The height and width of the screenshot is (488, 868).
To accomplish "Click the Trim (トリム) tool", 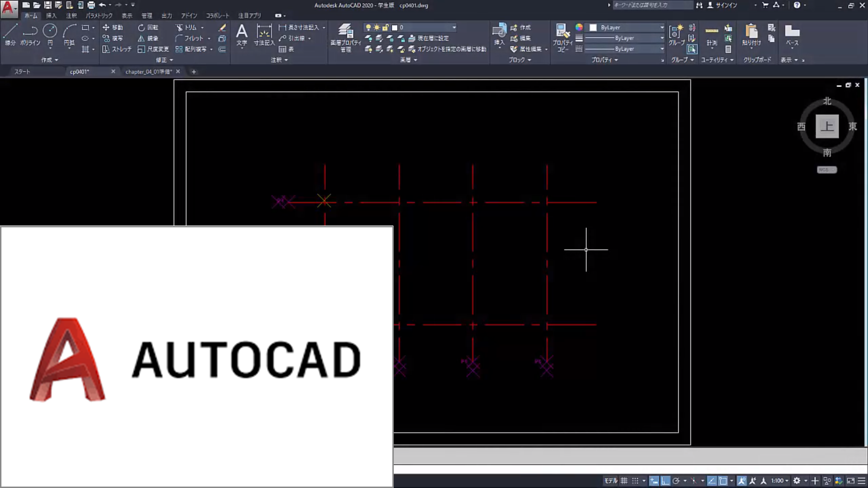I will tap(186, 28).
